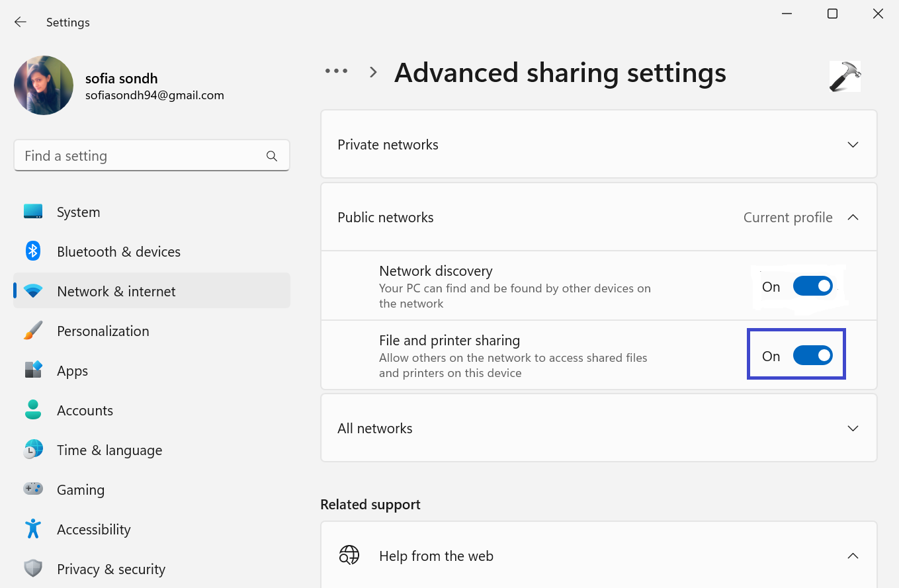899x588 pixels.
Task: Click the sofia sondh profile picture
Action: [x=44, y=85]
